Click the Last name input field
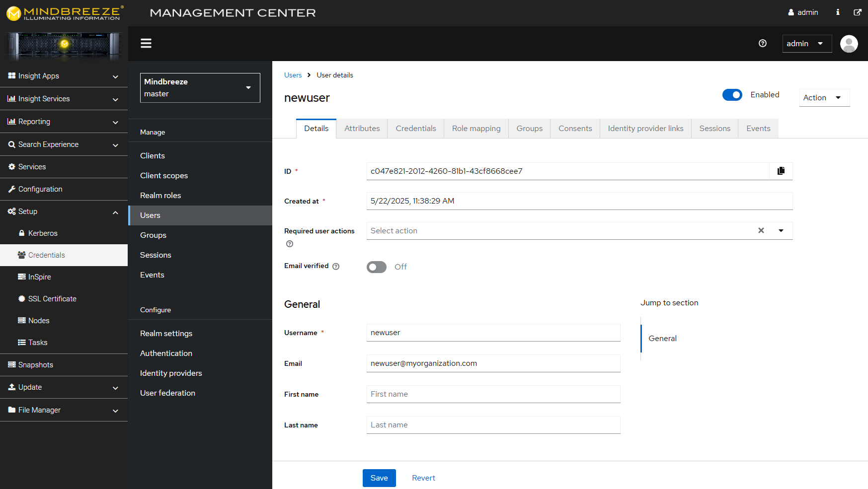The image size is (868, 489). (x=493, y=425)
